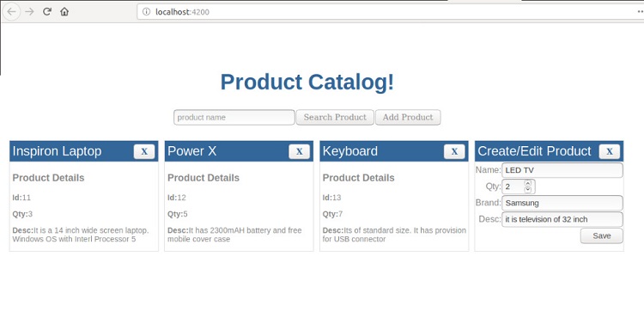Screen dimensions: 644x336
Task: Click the Id:12 text
Action: (x=177, y=198)
